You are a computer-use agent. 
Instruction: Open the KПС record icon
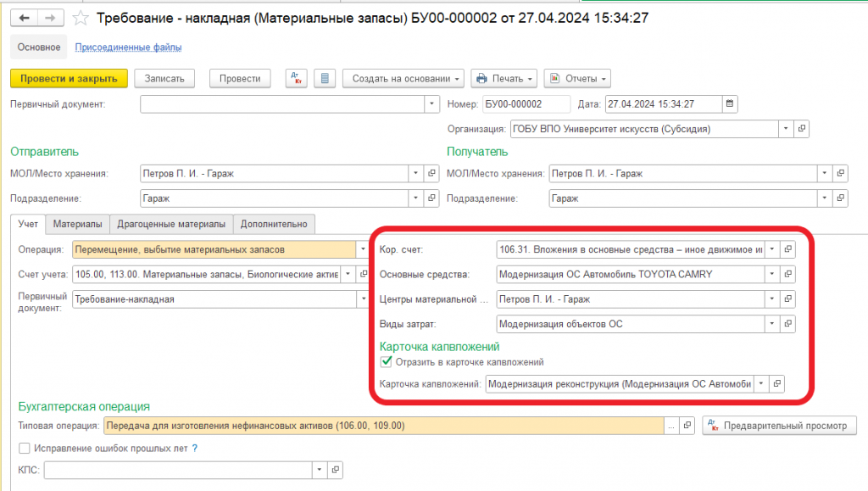click(x=335, y=470)
